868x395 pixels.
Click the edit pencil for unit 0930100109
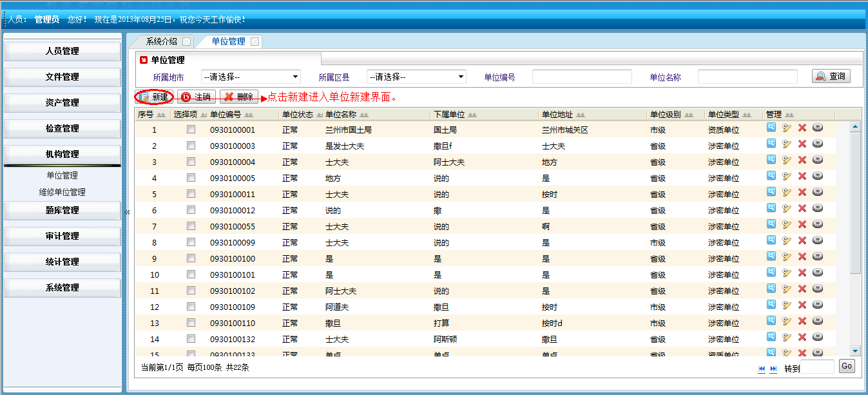786,304
